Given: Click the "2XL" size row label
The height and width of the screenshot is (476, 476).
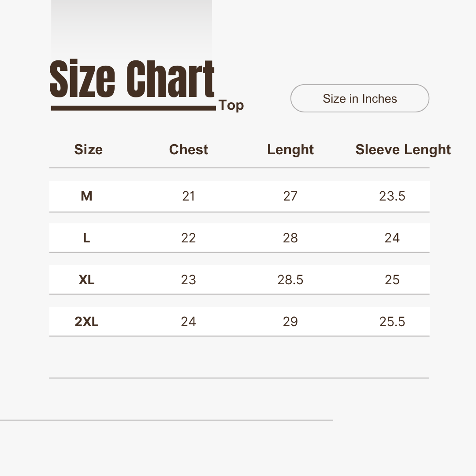Looking at the screenshot, I should 86,322.
